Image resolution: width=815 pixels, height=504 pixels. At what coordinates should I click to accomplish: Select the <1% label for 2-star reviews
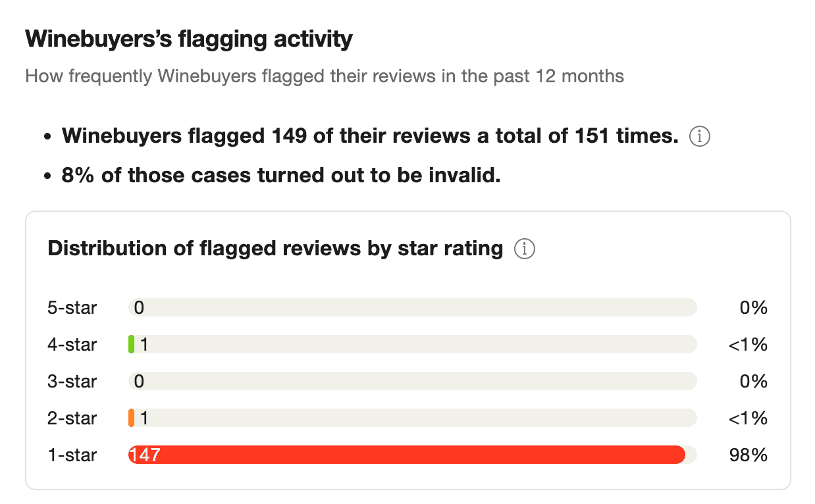(747, 418)
